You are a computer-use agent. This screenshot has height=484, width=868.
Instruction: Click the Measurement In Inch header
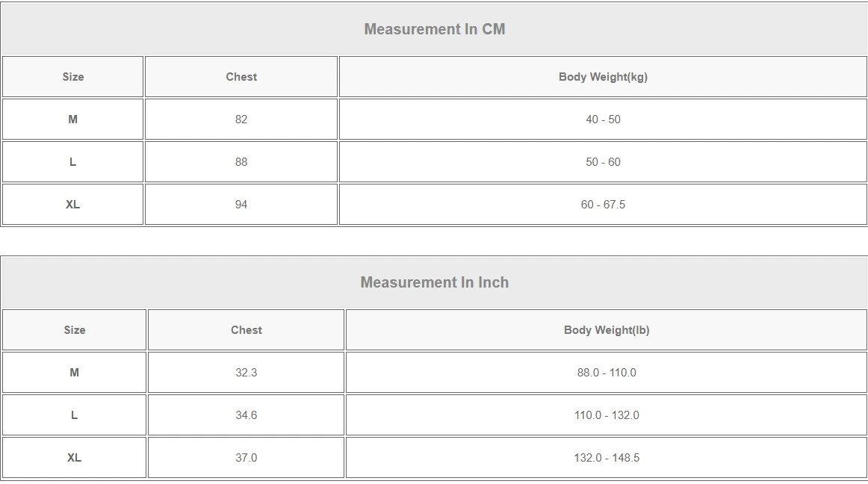coord(434,282)
